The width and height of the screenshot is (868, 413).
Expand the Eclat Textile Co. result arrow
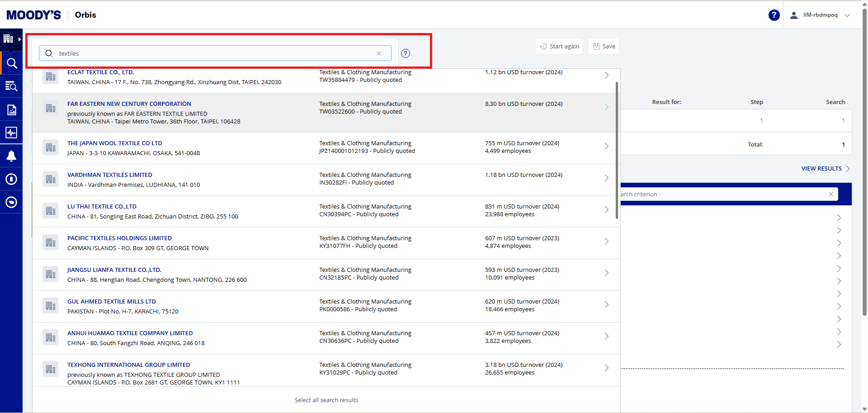607,76
